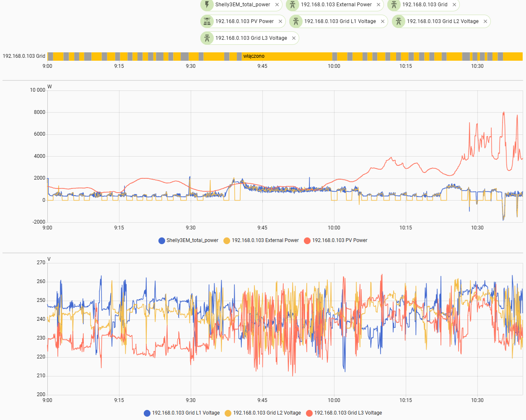The height and width of the screenshot is (420, 526).
Task: Click the tower icon on Grid L1 Voltage chip
Action: (x=296, y=21)
